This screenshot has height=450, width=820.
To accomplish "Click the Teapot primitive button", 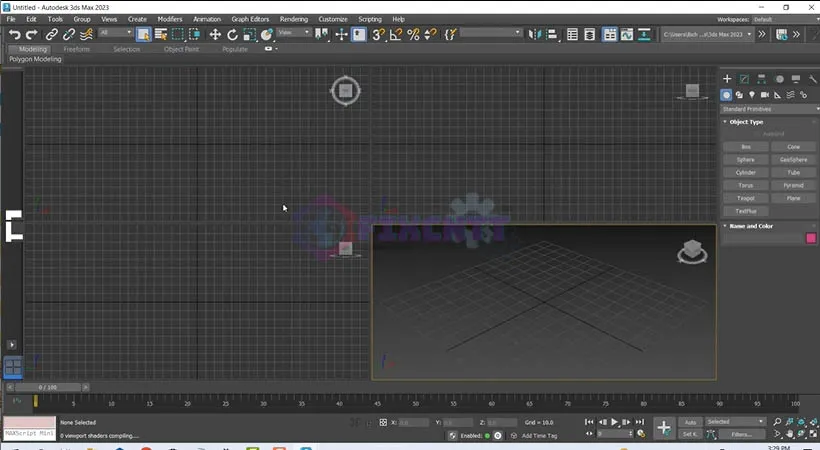I will (x=745, y=198).
